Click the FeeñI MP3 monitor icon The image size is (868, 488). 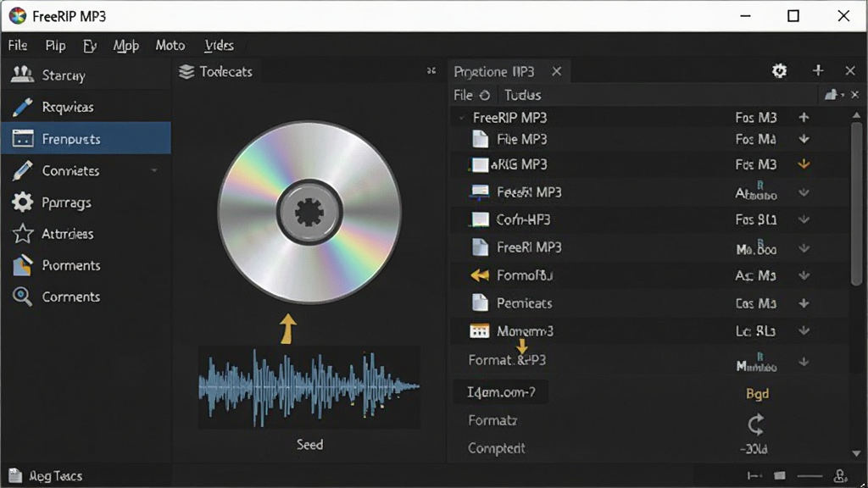pos(480,192)
